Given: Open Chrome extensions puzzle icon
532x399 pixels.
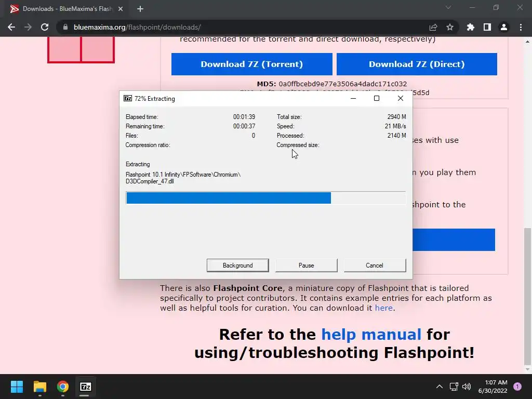Looking at the screenshot, I should (471, 27).
